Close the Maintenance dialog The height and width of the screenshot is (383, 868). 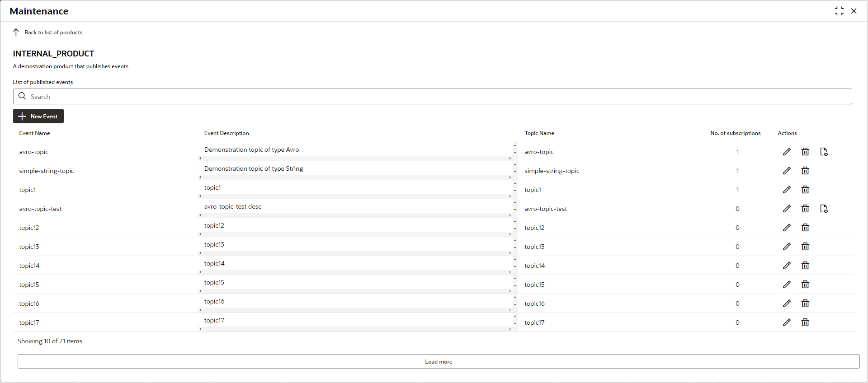(854, 11)
